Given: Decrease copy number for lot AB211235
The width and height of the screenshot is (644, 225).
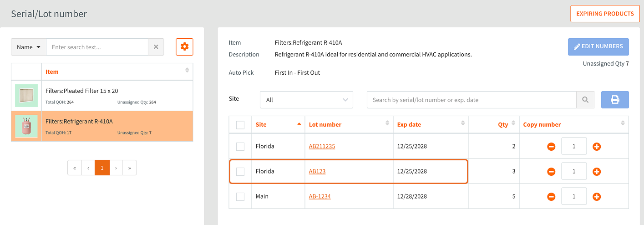Looking at the screenshot, I should coord(551,147).
